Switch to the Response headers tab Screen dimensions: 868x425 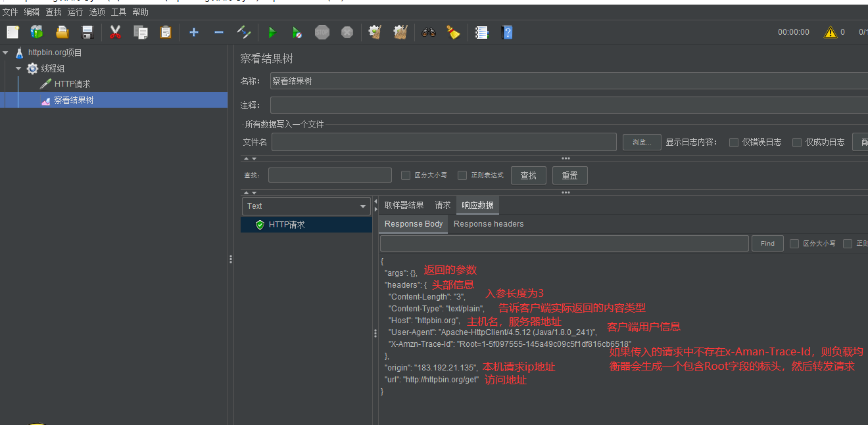[489, 223]
